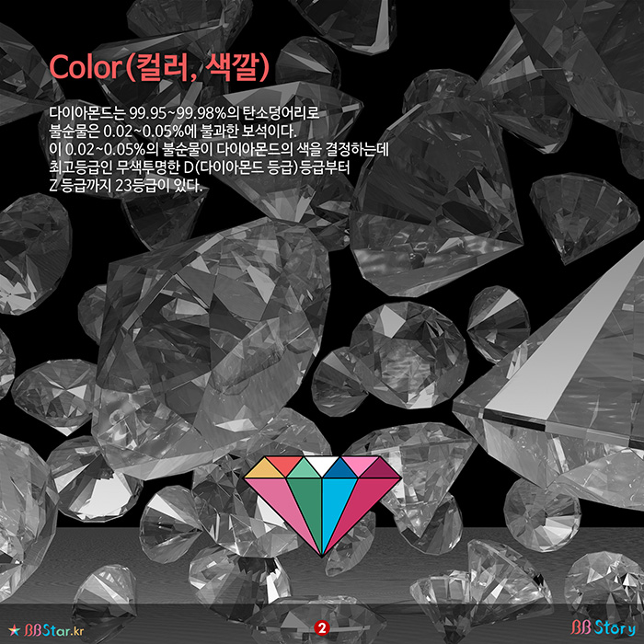Click the text line '다이아몬드는 99.95~99.98%의 탄소덩어리로'
The width and height of the screenshot is (644, 644).
pyautogui.click(x=184, y=112)
